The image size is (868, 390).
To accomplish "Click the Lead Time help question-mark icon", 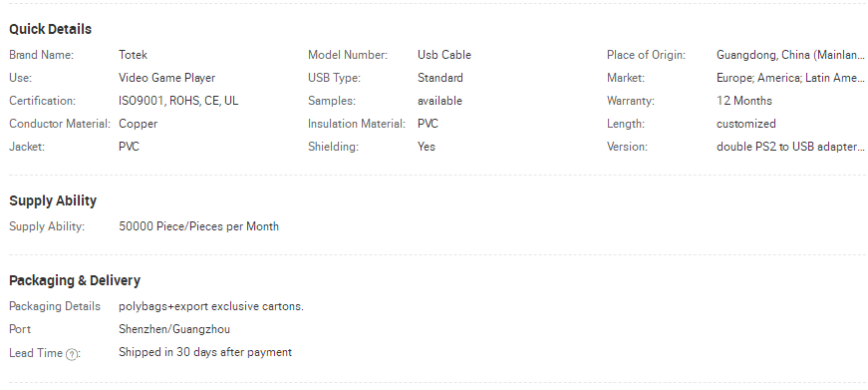I will (72, 354).
